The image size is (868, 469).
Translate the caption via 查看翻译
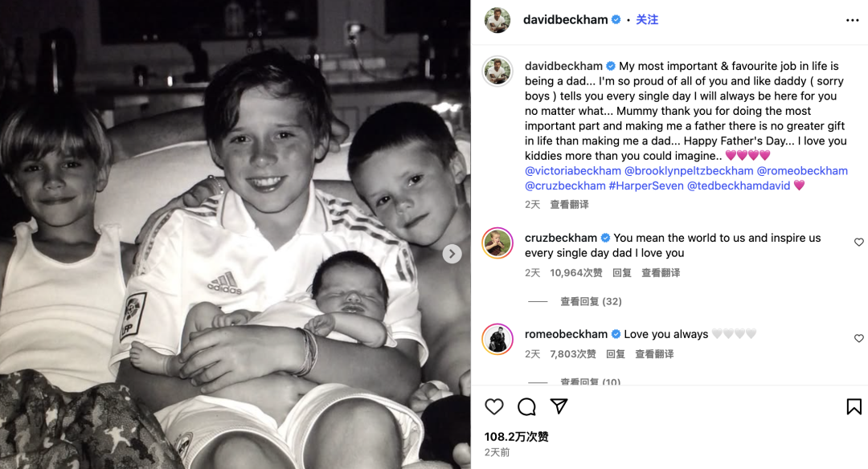pos(569,205)
